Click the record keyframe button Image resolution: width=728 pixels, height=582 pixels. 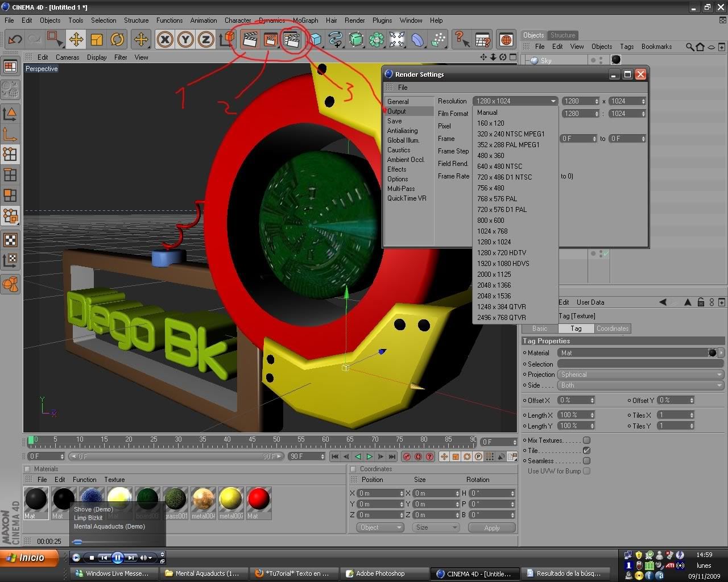pos(407,456)
